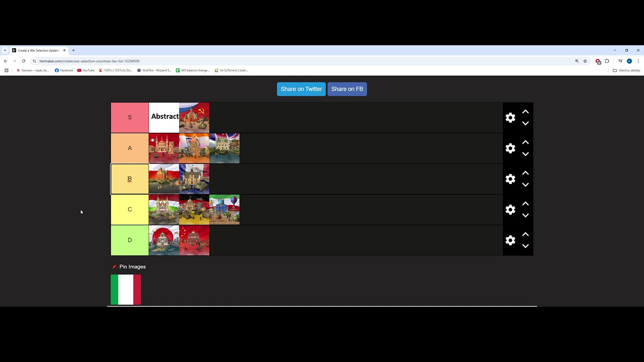Select the Soviet hammer-and-sickle image in S tier
This screenshot has width=644, height=362.
[194, 118]
